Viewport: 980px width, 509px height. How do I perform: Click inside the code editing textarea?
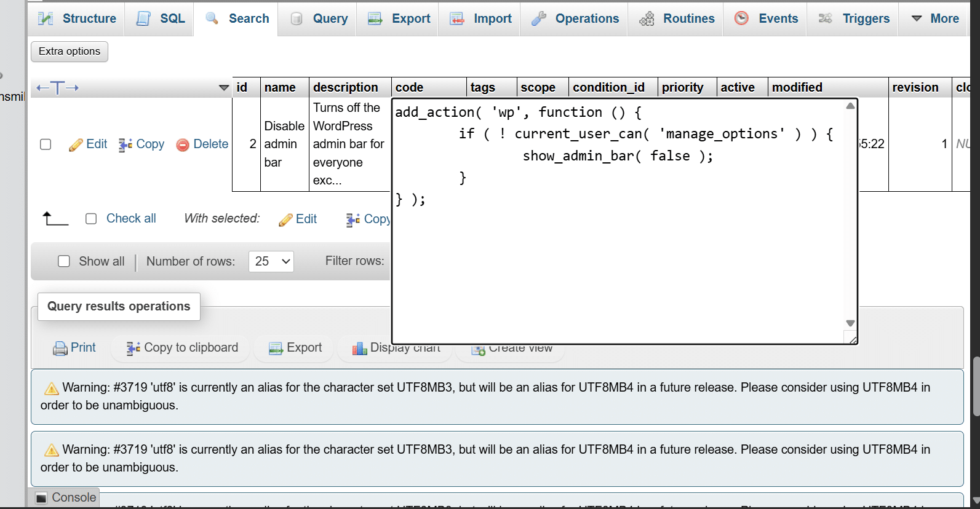click(618, 221)
